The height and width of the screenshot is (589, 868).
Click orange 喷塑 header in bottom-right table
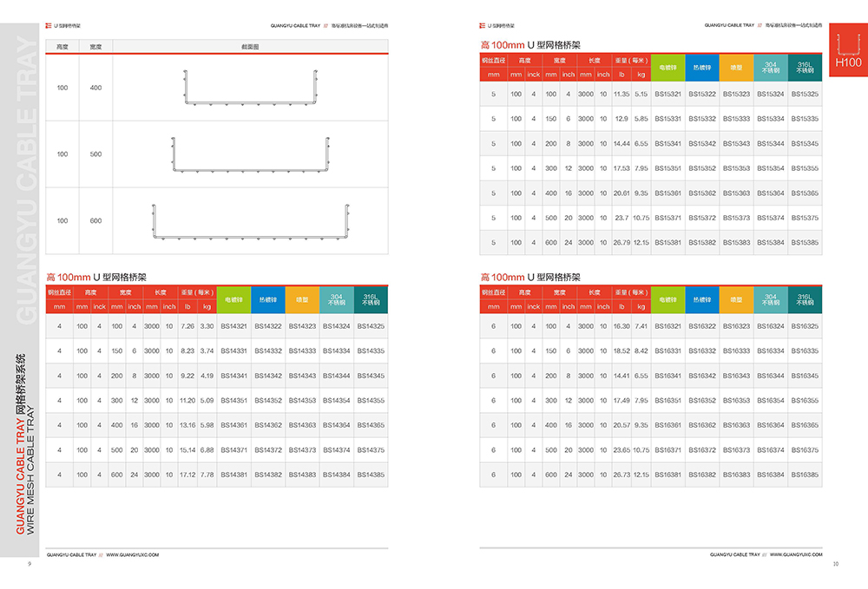pyautogui.click(x=737, y=299)
